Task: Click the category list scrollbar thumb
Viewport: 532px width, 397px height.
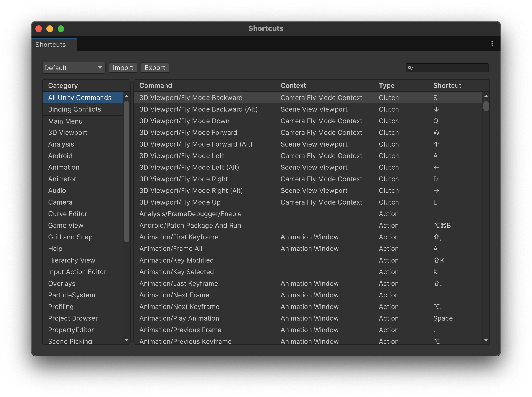Action: (x=127, y=171)
